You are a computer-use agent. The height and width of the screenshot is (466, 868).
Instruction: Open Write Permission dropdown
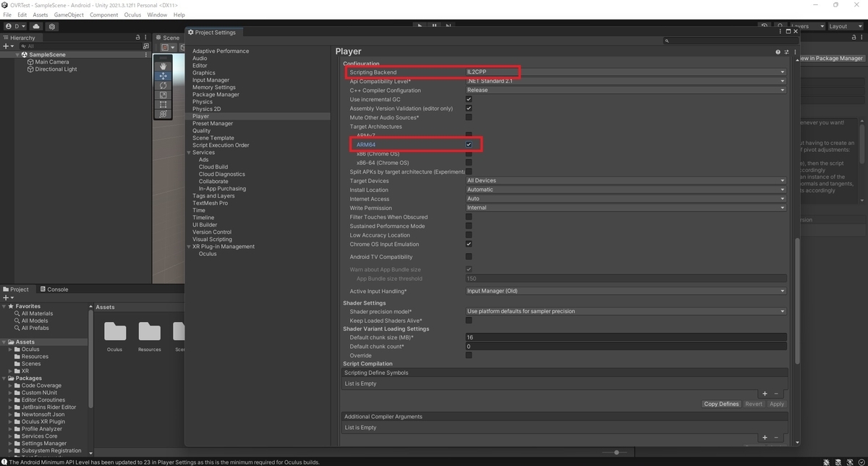(626, 208)
